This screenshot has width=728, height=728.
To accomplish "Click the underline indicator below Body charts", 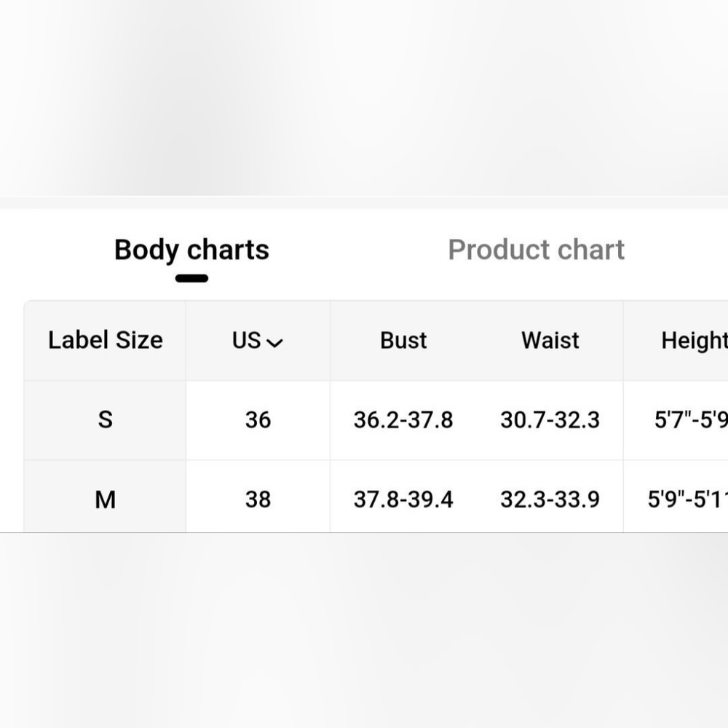I will click(192, 278).
